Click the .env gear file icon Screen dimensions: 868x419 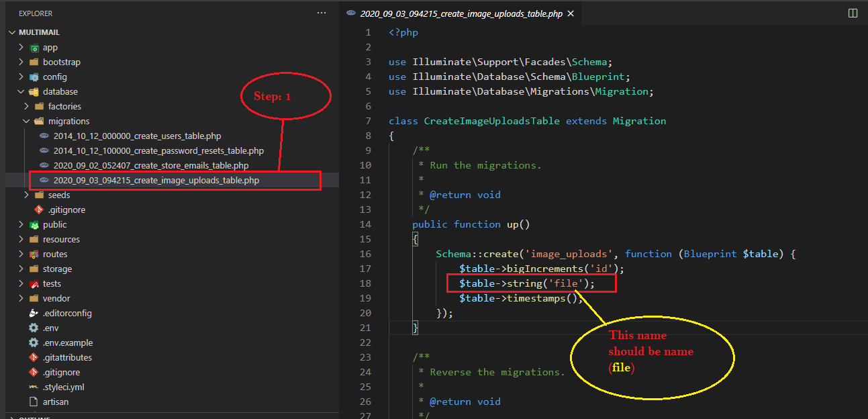coord(34,328)
